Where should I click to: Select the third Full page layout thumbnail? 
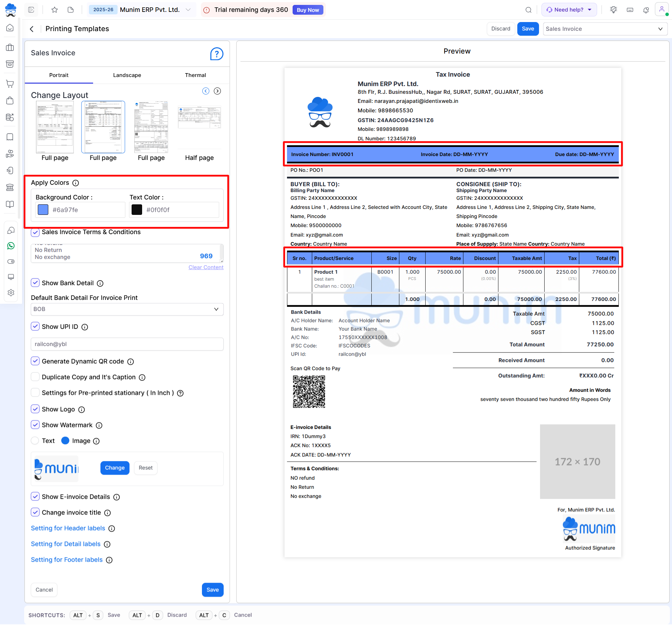[151, 127]
